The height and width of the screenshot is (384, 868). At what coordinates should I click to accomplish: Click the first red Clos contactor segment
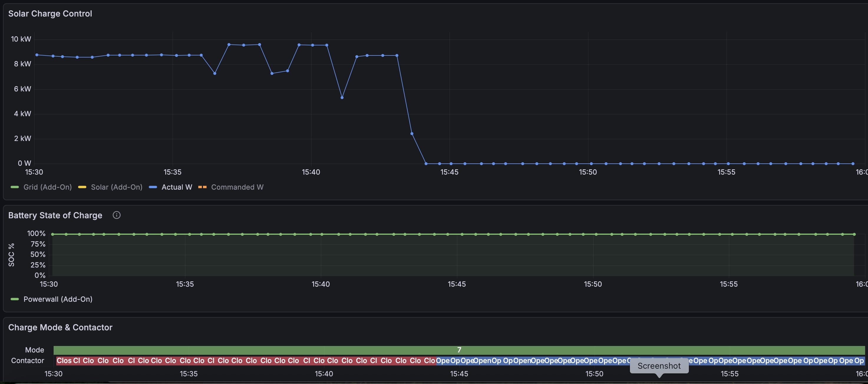click(x=64, y=360)
